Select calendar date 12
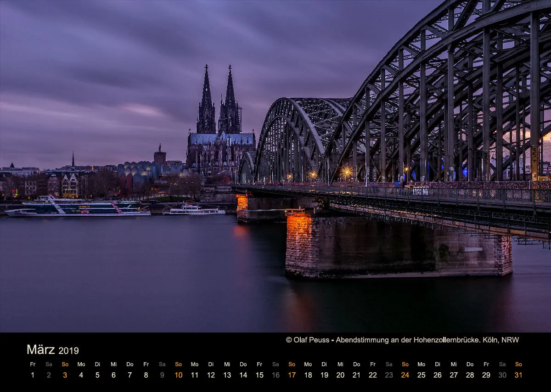 point(211,375)
